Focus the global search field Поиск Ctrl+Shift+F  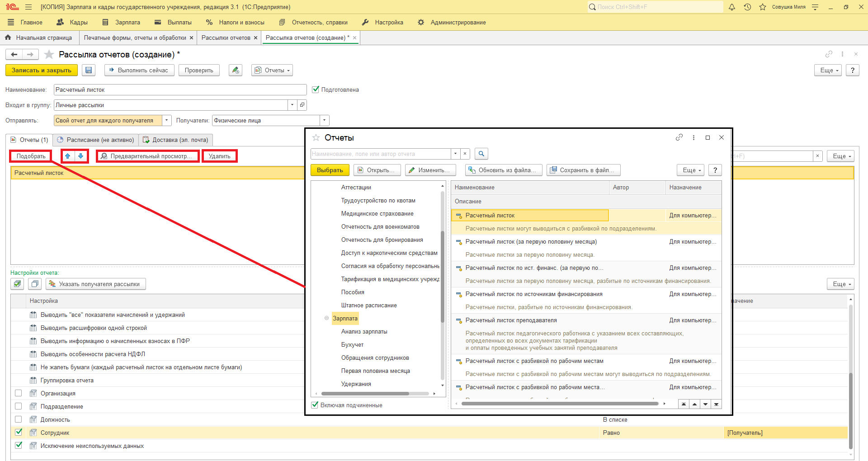[655, 7]
